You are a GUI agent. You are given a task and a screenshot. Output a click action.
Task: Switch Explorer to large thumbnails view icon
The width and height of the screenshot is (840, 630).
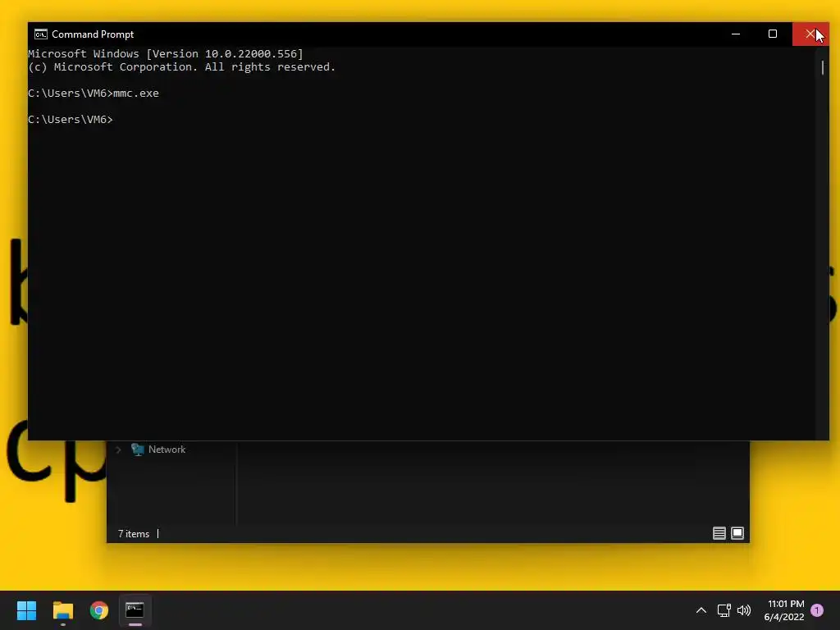[x=737, y=533]
